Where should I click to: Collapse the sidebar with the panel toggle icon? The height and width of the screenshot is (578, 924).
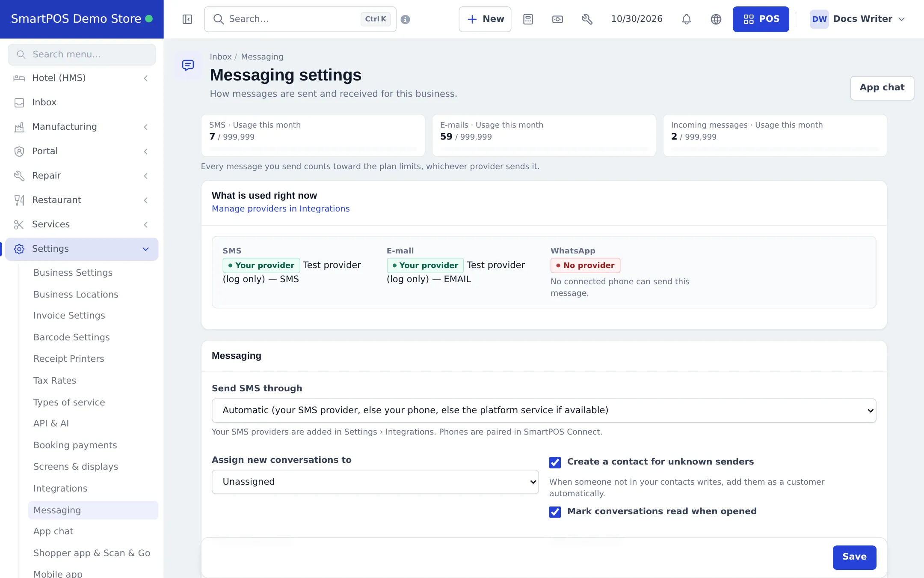pos(187,19)
